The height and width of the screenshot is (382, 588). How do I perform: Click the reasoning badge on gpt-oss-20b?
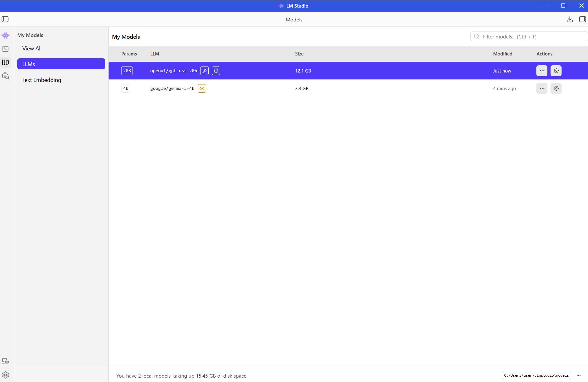[216, 71]
